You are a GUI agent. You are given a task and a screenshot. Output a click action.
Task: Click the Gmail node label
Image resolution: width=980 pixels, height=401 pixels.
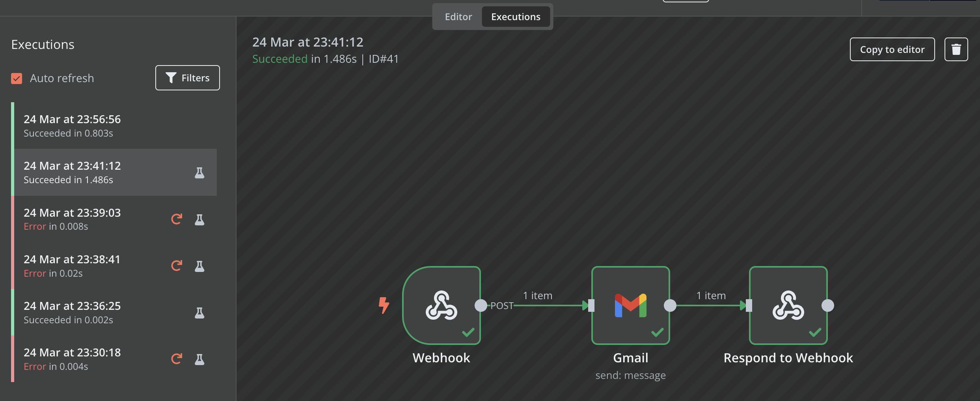pos(630,358)
